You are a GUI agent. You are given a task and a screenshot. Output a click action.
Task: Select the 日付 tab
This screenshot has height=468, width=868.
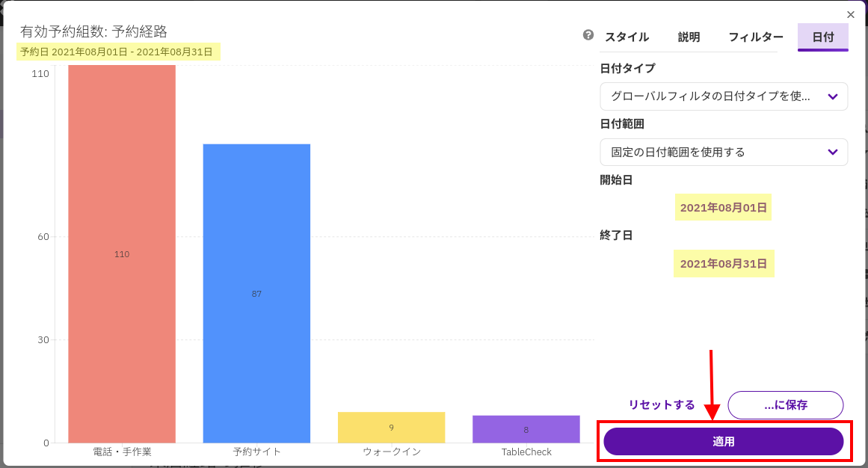coord(822,37)
